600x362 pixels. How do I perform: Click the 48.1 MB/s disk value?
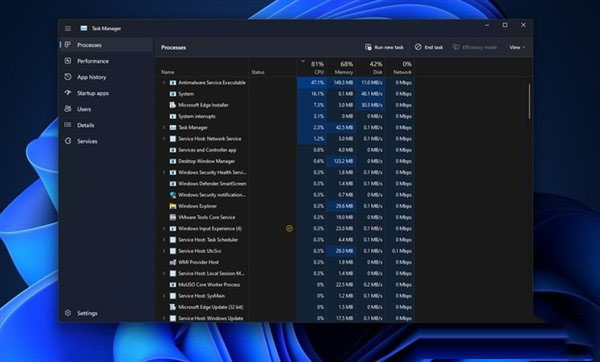[372, 94]
